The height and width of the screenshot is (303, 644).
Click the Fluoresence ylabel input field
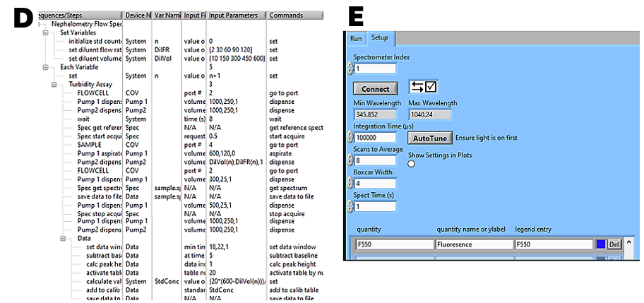click(x=473, y=244)
